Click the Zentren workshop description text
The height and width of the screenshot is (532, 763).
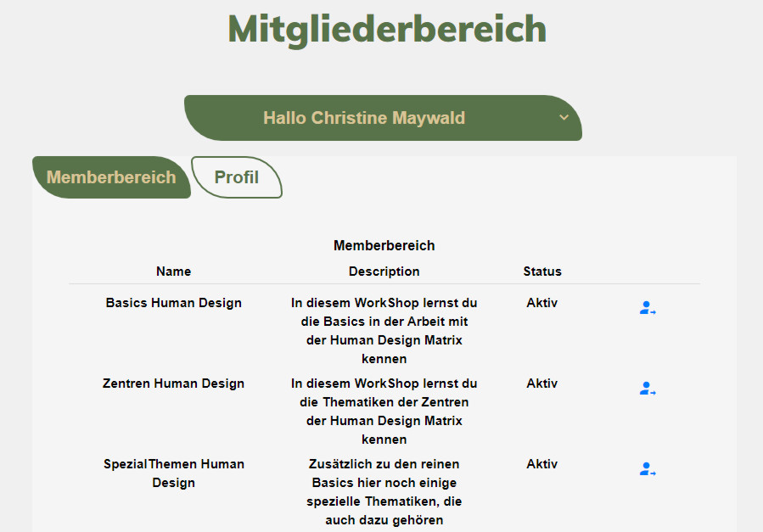coord(384,412)
